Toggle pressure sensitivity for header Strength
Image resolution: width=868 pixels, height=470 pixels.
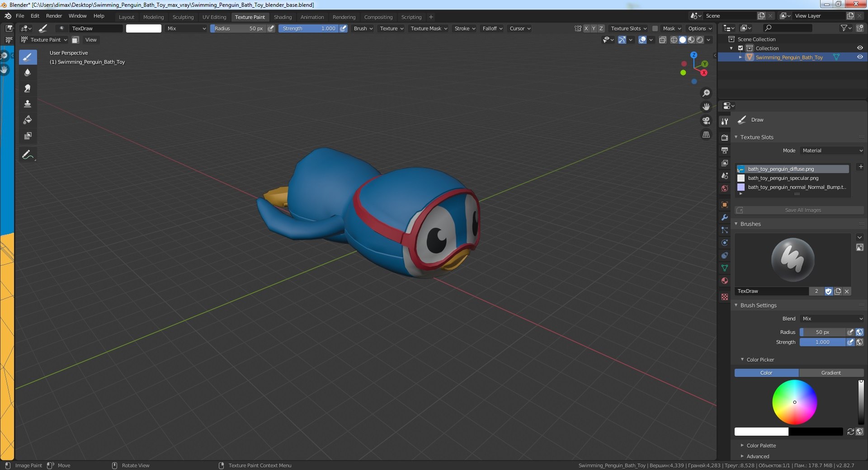click(x=344, y=28)
